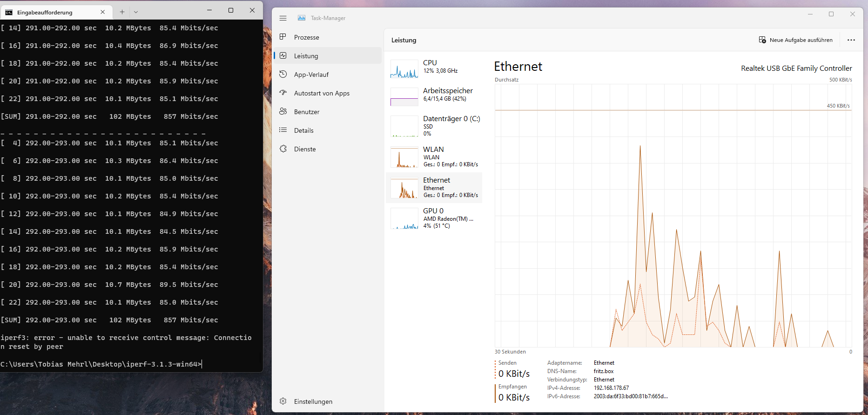Screen dimensions: 868x415
Task: Click the Einstellungen gear icon
Action: point(283,401)
